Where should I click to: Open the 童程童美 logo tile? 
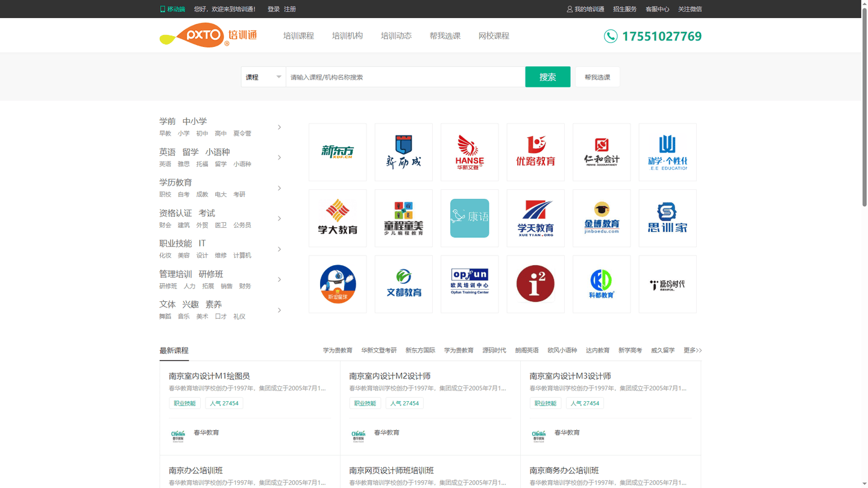[403, 218]
